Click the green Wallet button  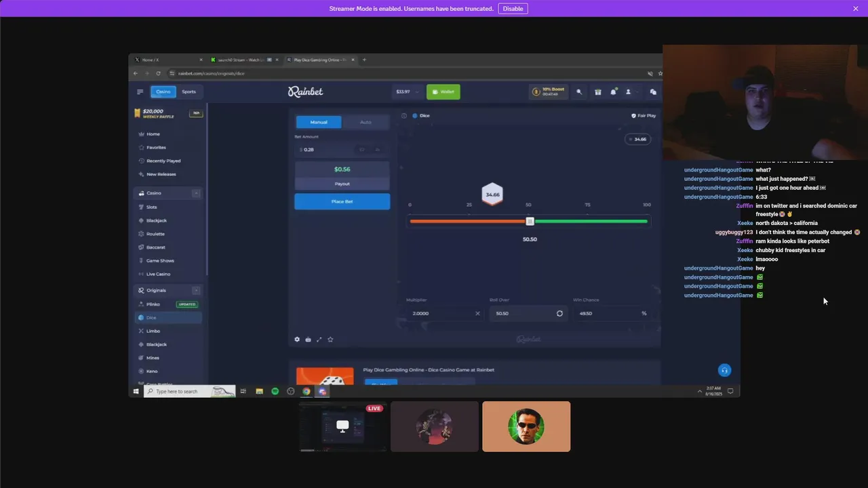coord(443,91)
